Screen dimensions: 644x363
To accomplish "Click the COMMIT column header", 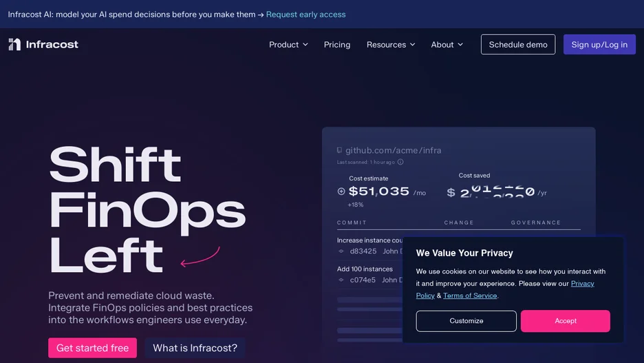I will click(352, 222).
